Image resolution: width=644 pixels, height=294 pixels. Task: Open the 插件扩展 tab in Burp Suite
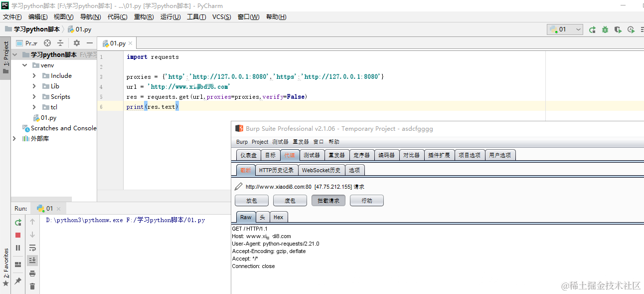pyautogui.click(x=439, y=155)
